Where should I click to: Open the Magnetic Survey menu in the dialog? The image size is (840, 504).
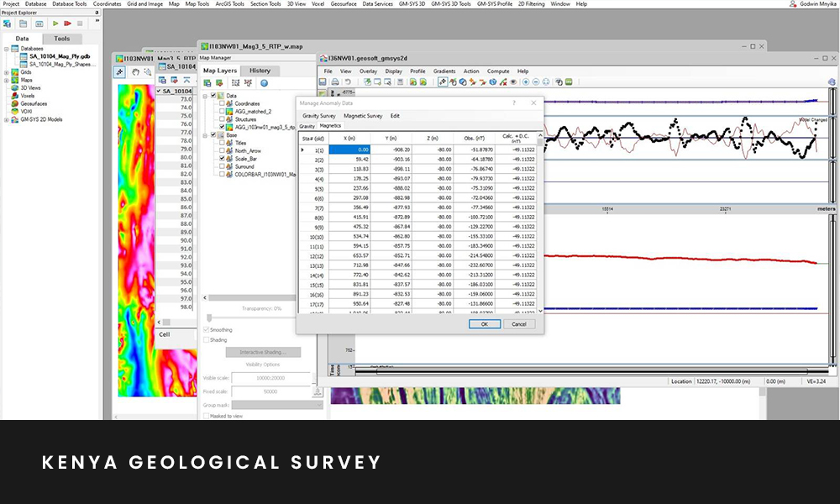pyautogui.click(x=363, y=116)
